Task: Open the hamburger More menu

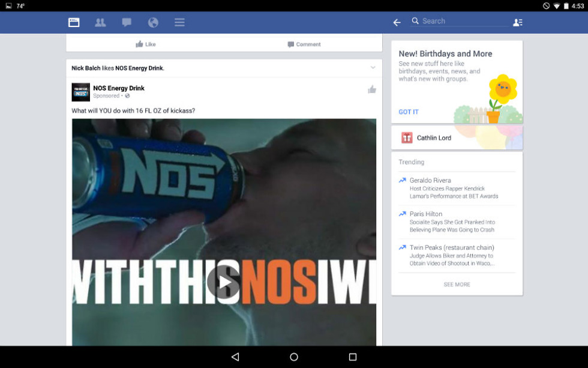Action: point(179,22)
